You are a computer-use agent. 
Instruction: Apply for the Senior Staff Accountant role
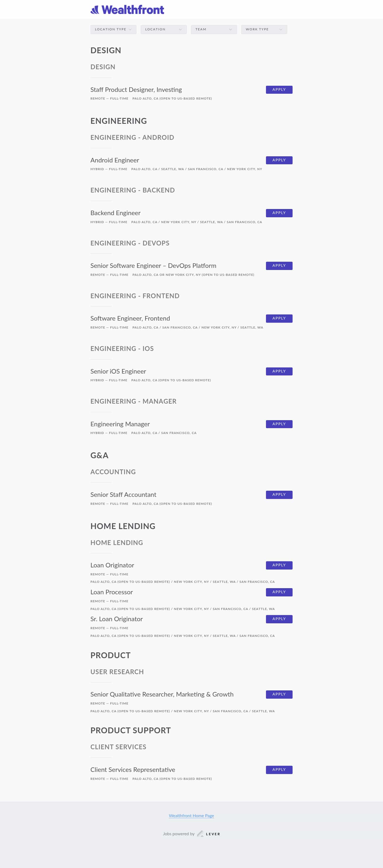tap(279, 494)
